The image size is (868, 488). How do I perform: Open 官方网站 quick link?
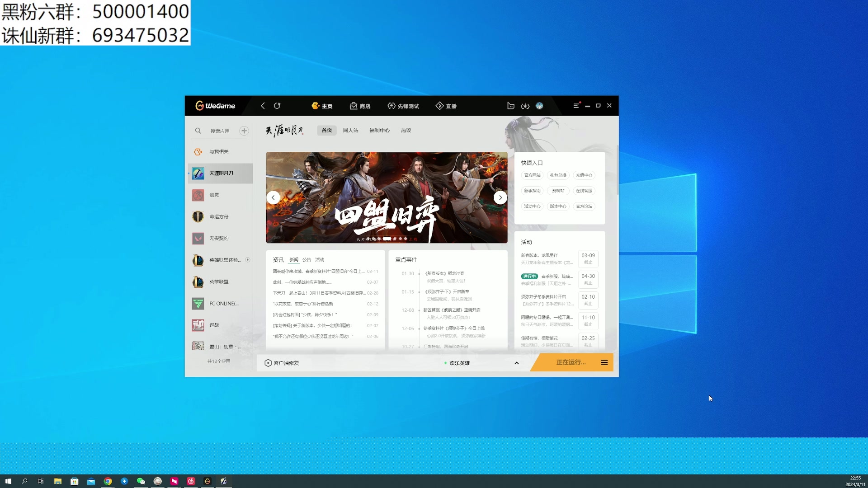532,175
